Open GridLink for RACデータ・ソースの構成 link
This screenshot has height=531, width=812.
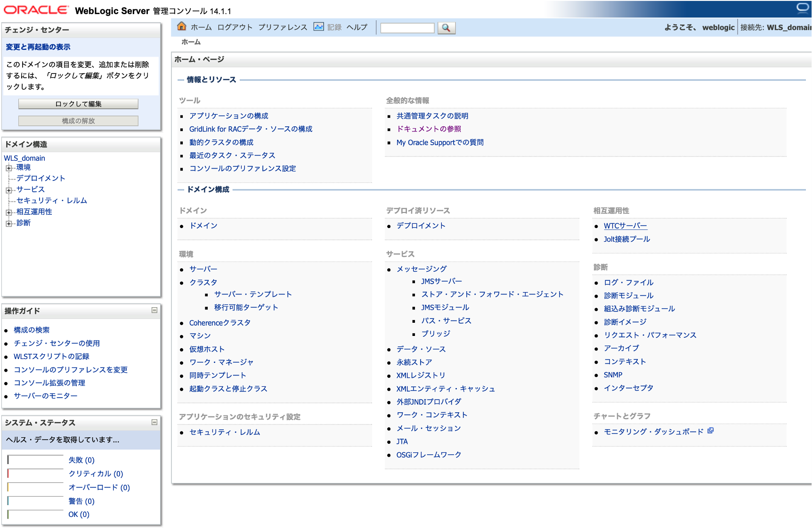(x=251, y=129)
